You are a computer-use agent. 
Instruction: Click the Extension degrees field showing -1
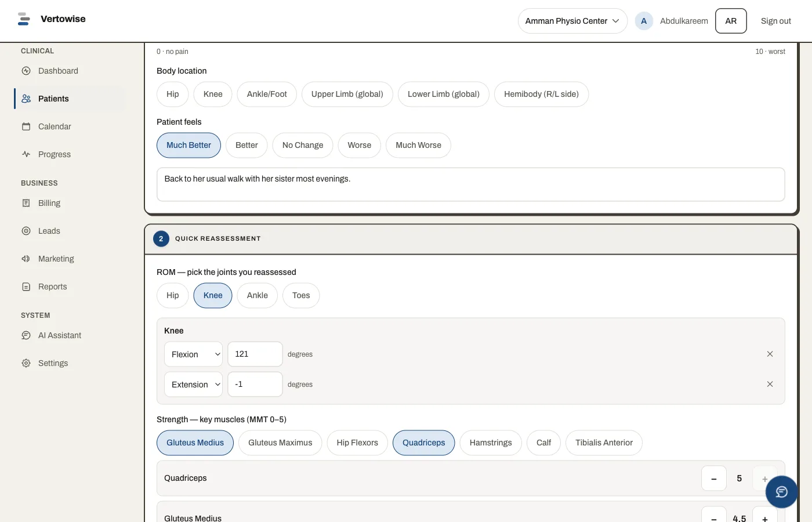click(x=255, y=384)
